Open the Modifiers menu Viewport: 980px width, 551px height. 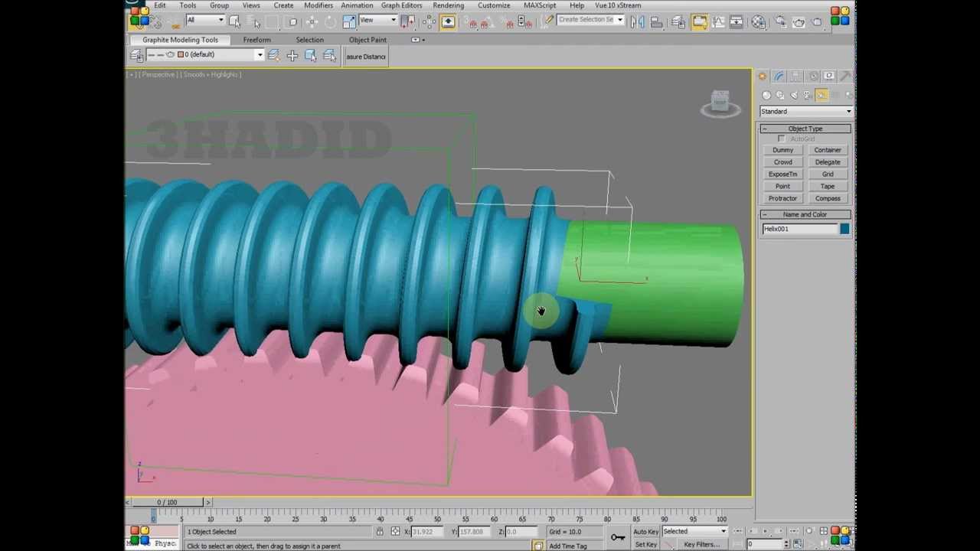318,5
